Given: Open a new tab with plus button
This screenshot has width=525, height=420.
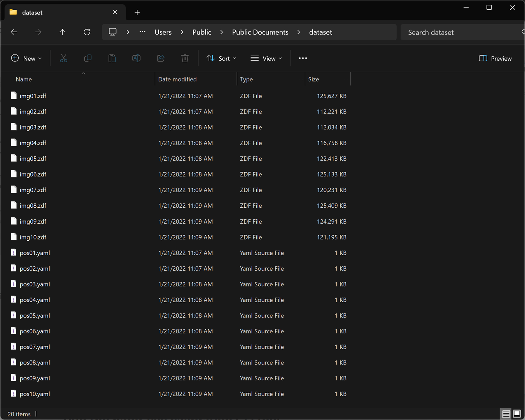Looking at the screenshot, I should (x=137, y=12).
